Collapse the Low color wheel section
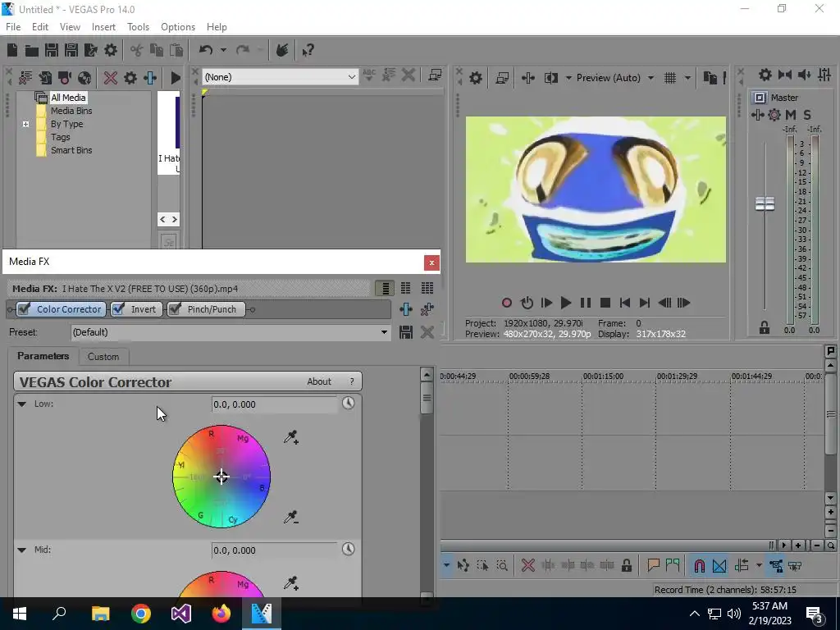The height and width of the screenshot is (630, 840). 22,404
